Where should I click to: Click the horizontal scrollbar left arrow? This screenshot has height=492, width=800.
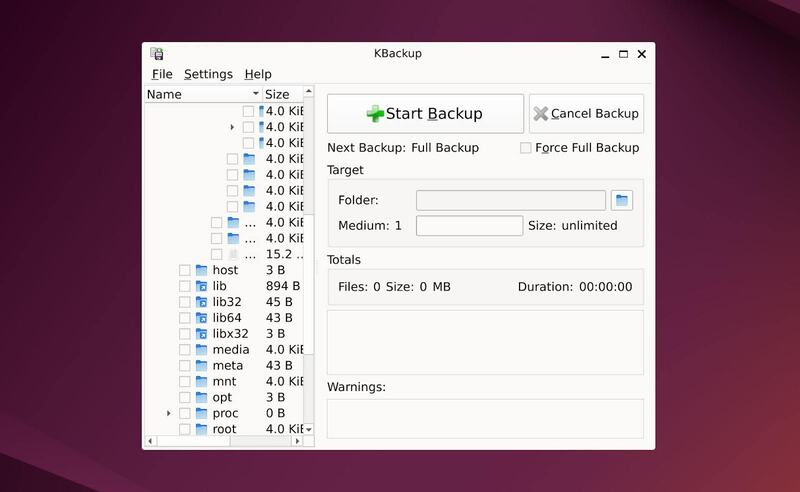point(150,441)
